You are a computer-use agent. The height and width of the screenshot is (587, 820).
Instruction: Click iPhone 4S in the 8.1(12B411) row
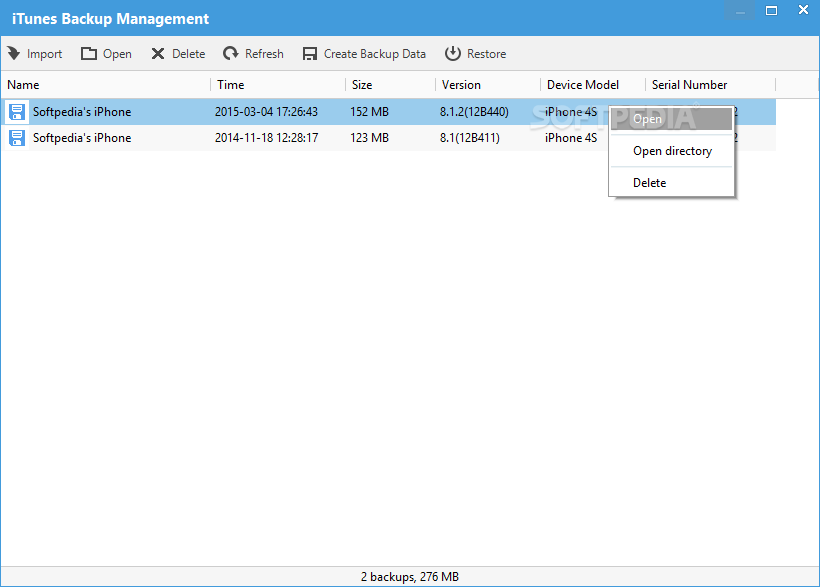(571, 138)
